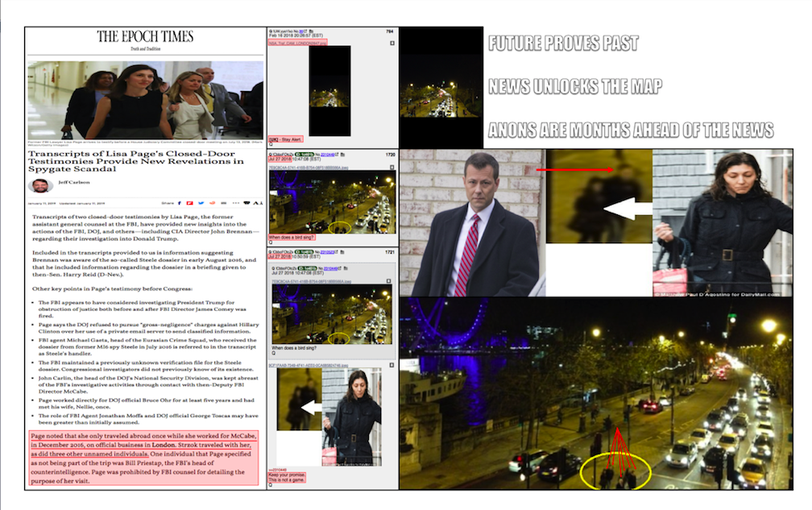This screenshot has width=812, height=510.
Task: Expand the 9CF1FAAB image attachment in post 1721
Action: click(391, 365)
